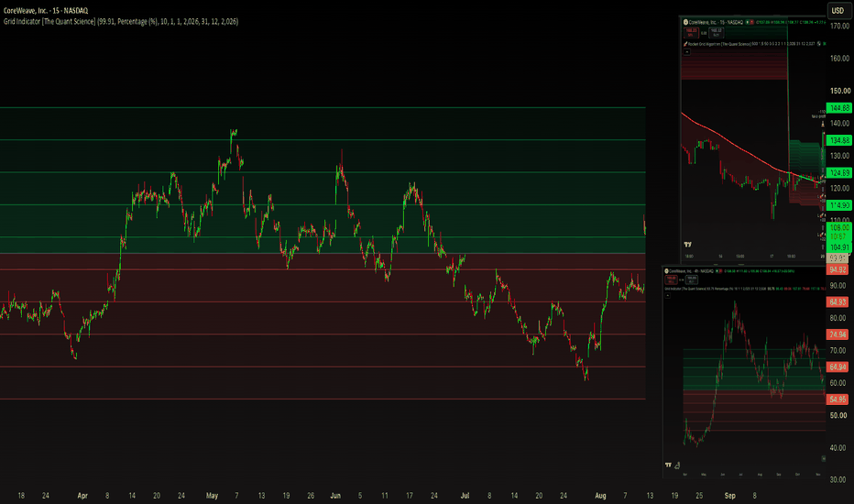Select the Grid Indicator legend on main chart
Viewport: 854px width, 504px height.
(x=121, y=22)
